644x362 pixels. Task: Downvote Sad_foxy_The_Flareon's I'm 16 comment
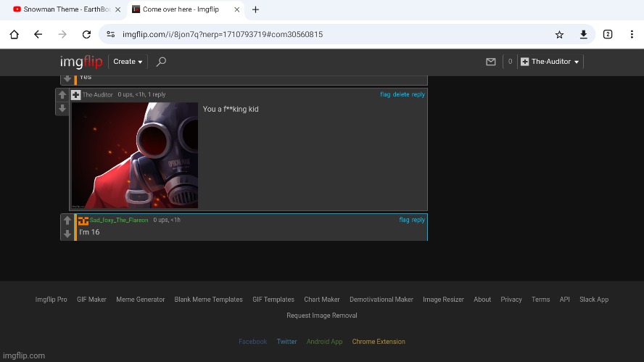67,234
